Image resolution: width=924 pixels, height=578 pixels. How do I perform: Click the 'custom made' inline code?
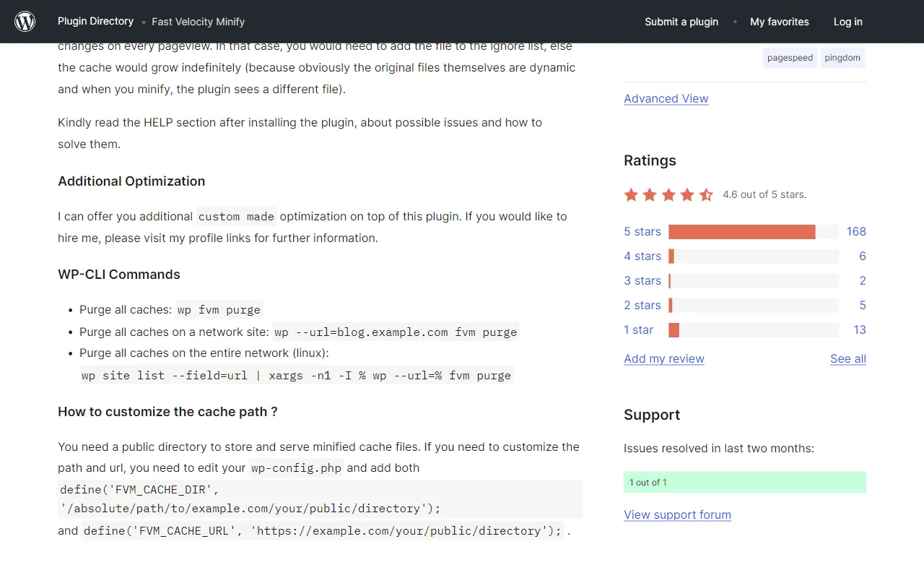click(236, 217)
